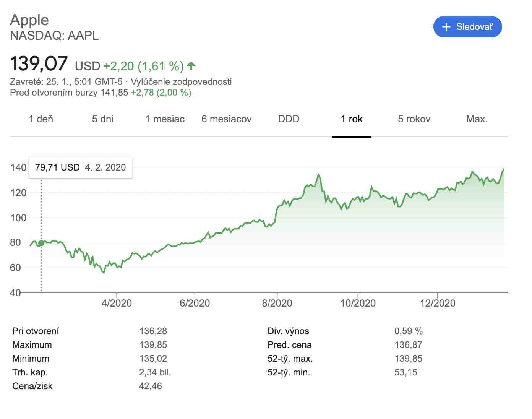Select the 1 rok tab
The image size is (532, 419).
click(x=352, y=119)
